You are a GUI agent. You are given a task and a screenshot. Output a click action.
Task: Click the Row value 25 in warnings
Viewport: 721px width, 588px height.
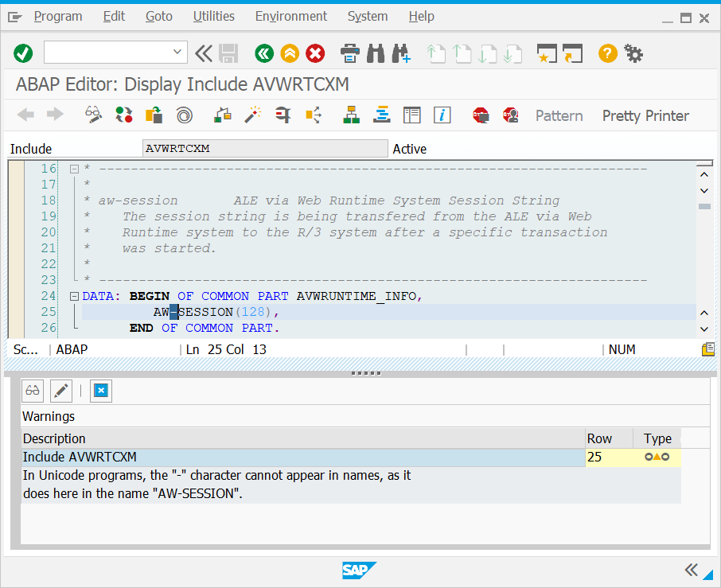(x=594, y=458)
